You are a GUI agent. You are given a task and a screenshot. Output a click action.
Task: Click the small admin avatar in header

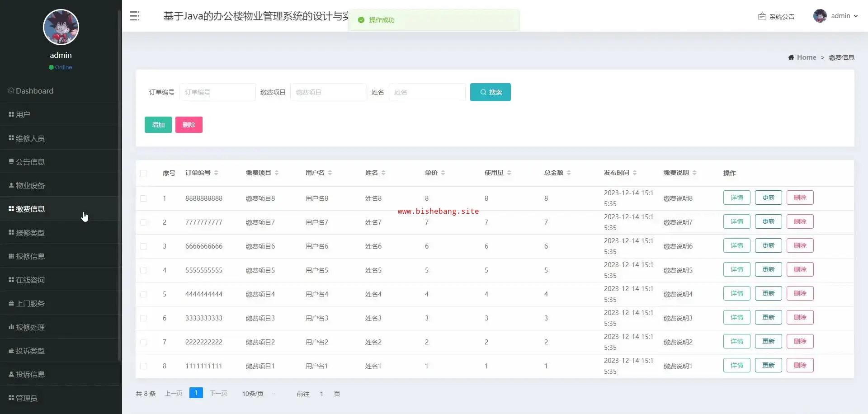click(x=820, y=16)
